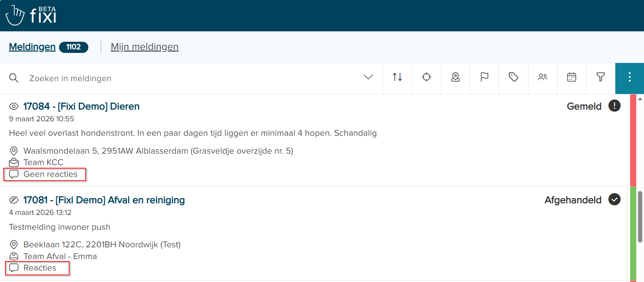This screenshot has height=282, width=644.
Task: Open the flag status filter
Action: [x=485, y=77]
